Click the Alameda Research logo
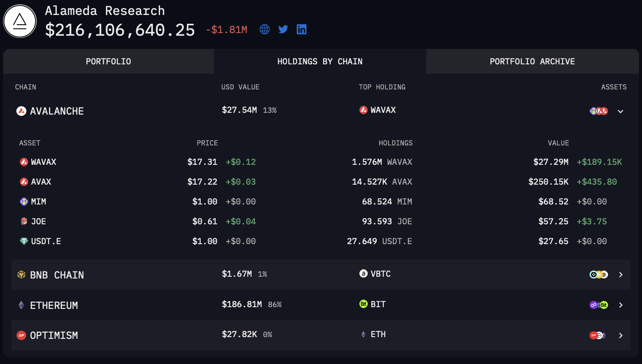 click(x=20, y=21)
